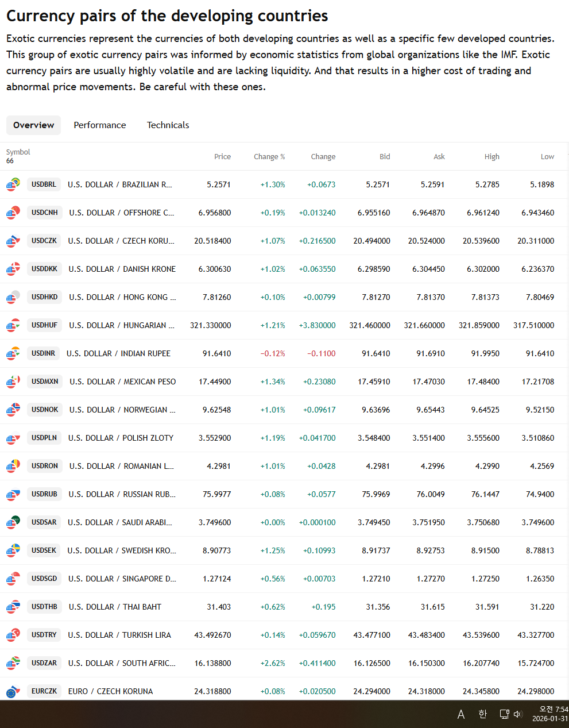569x728 pixels.
Task: Click the EURCZK flag pair icon
Action: tap(13, 691)
